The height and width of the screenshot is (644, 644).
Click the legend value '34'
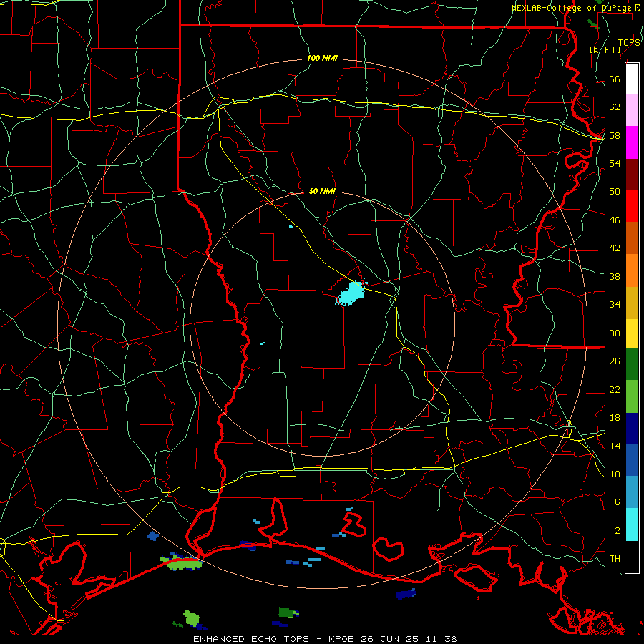click(x=615, y=304)
